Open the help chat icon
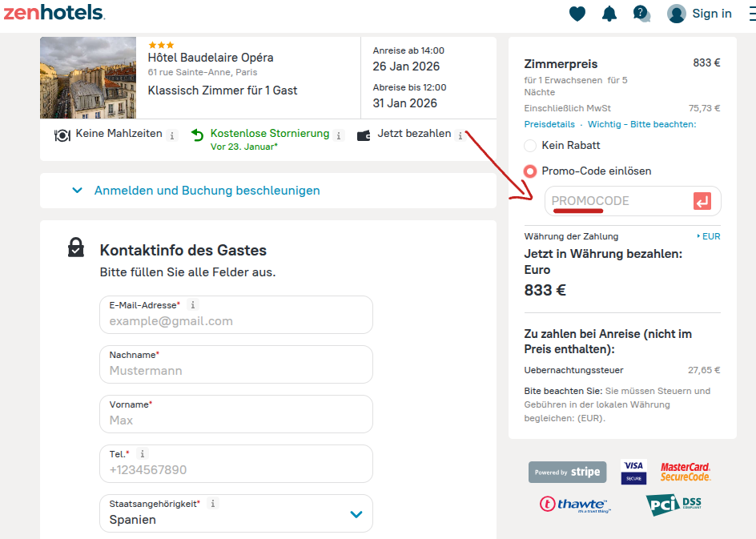Image resolution: width=756 pixels, height=539 pixels. pyautogui.click(x=641, y=14)
